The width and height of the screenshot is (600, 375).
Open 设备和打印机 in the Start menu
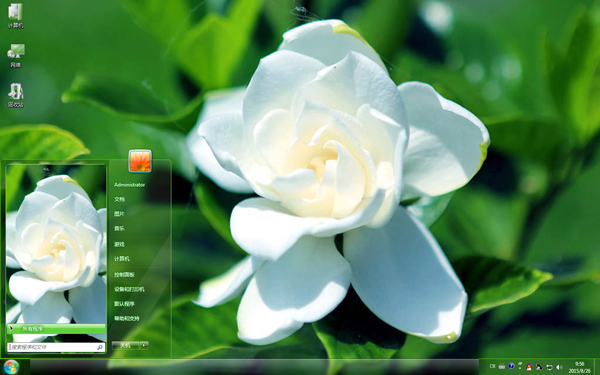click(129, 289)
